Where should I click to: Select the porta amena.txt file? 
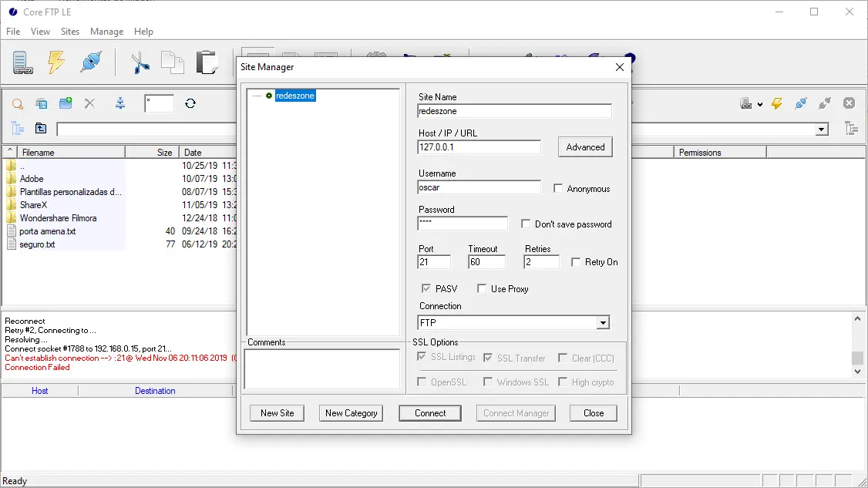(48, 231)
